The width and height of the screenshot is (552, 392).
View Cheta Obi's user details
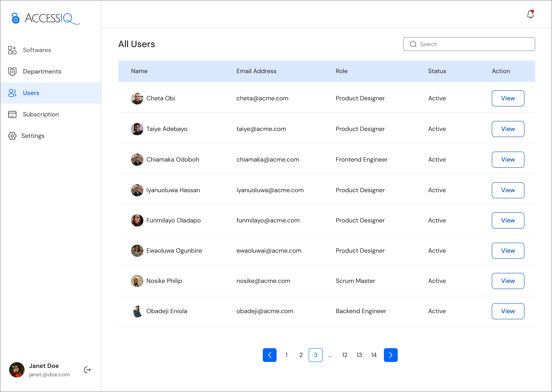click(508, 98)
